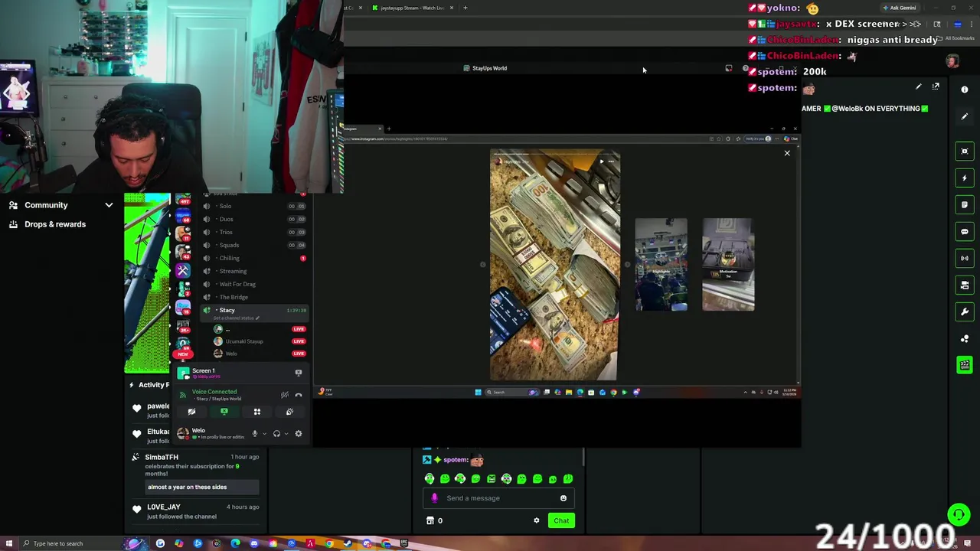980x551 pixels.
Task: Click the Chat send button
Action: [x=561, y=520]
